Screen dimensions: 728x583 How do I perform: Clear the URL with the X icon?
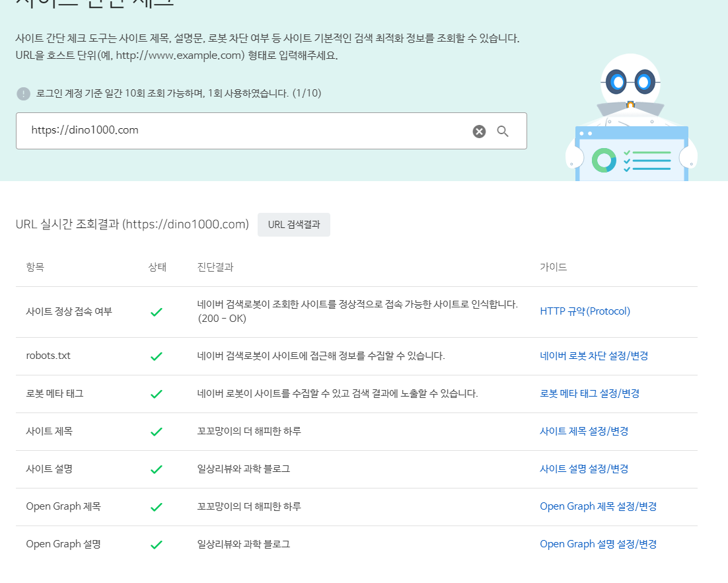tap(478, 131)
